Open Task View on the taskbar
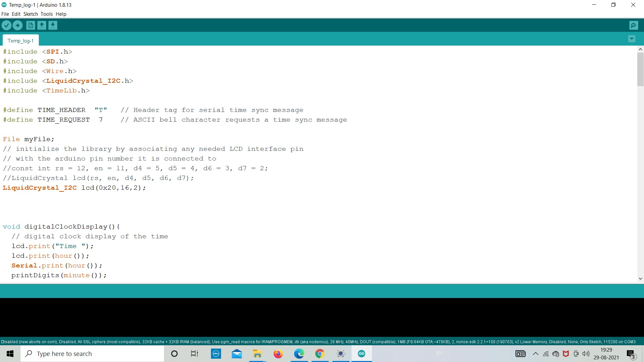 click(195, 354)
